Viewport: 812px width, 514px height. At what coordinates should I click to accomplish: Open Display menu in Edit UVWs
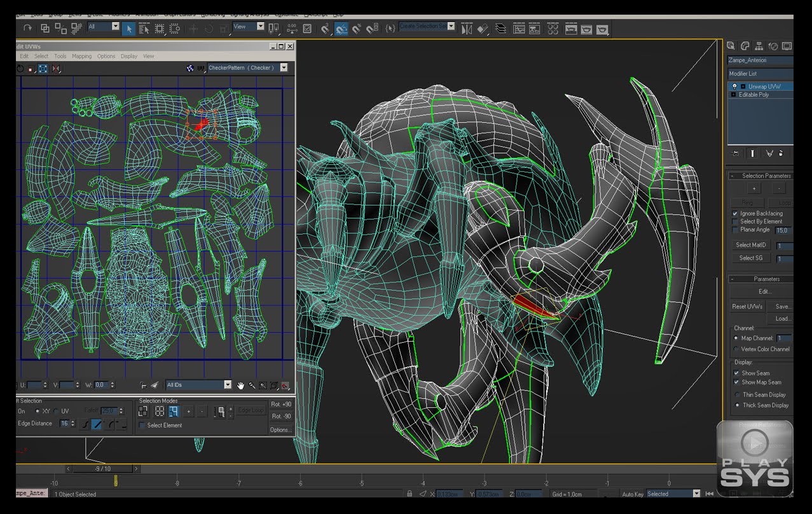coord(129,56)
